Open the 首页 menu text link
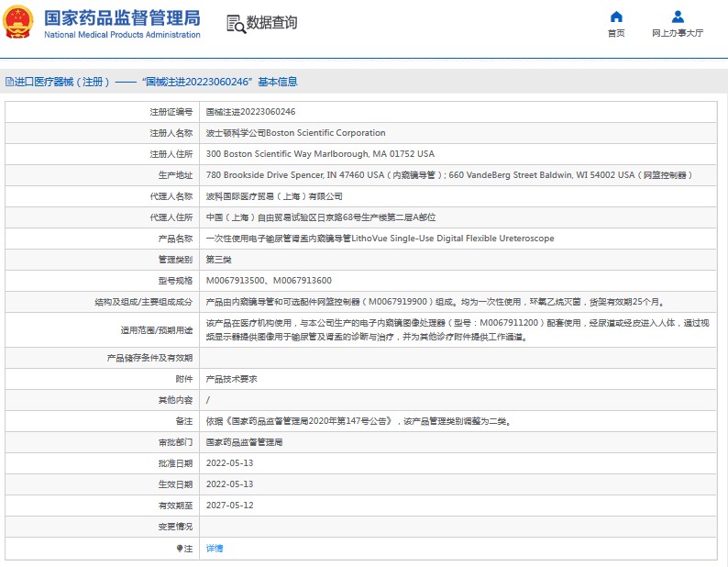 click(616, 33)
